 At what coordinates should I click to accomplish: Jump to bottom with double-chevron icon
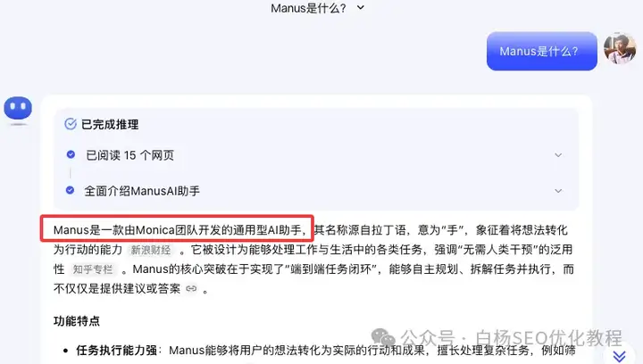point(619,356)
